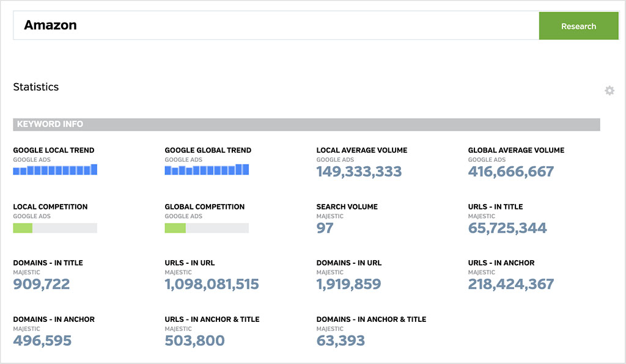Click the Global Competition progress bar
The height and width of the screenshot is (364, 626).
[206, 227]
